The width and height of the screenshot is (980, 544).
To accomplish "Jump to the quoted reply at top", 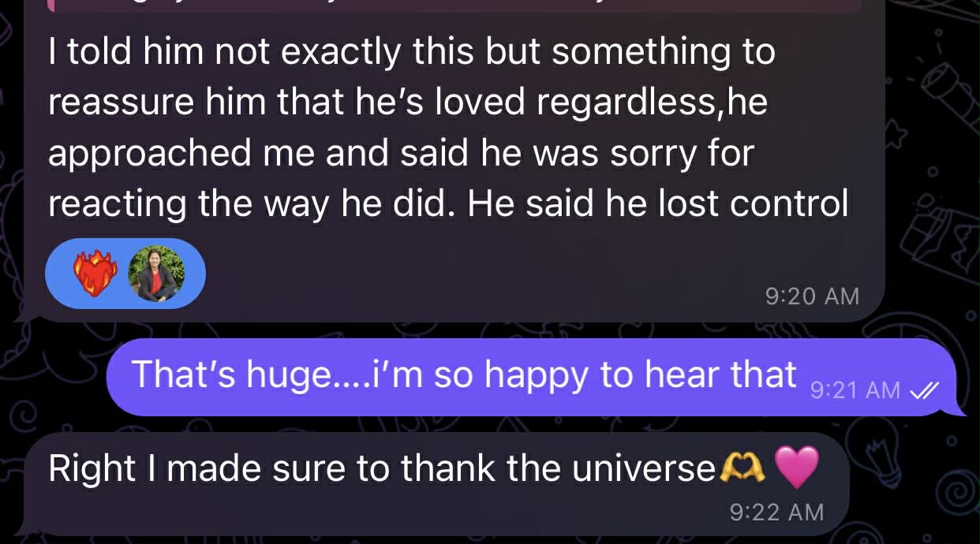I will point(454,5).
